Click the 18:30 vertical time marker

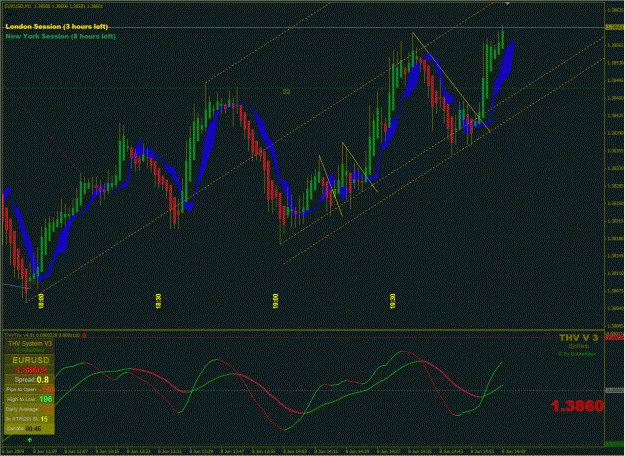tap(158, 301)
